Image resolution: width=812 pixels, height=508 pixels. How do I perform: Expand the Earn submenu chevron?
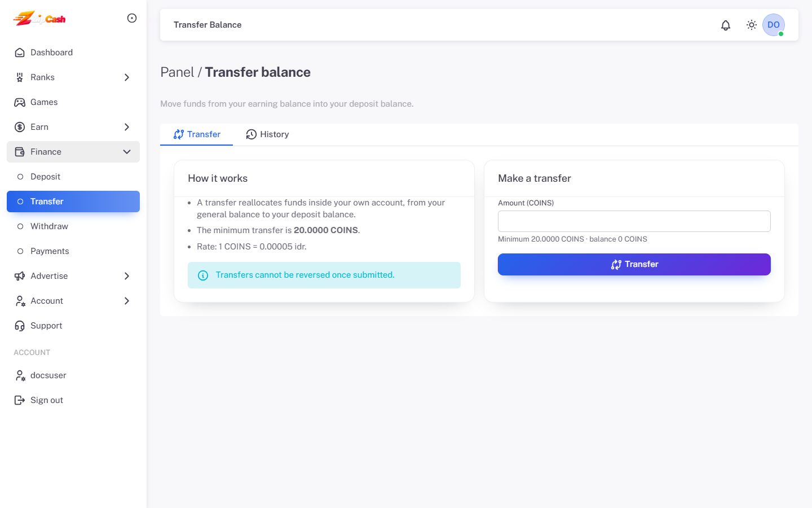tap(127, 127)
